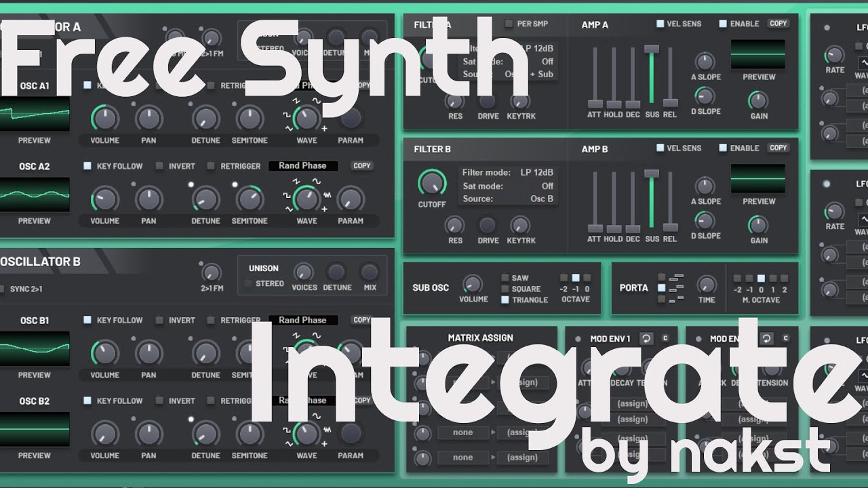The height and width of the screenshot is (488, 868).
Task: Click MOD ENV 2 'C' button
Action: point(786,338)
